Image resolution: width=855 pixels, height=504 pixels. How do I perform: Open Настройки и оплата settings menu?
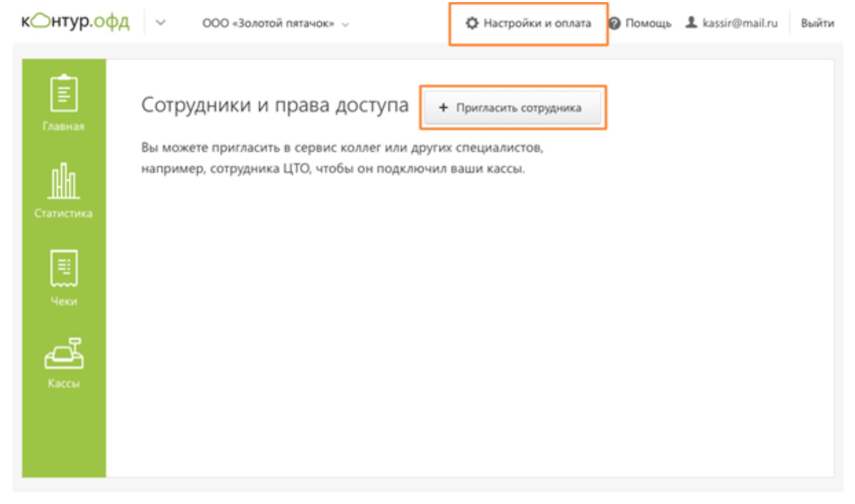point(528,23)
